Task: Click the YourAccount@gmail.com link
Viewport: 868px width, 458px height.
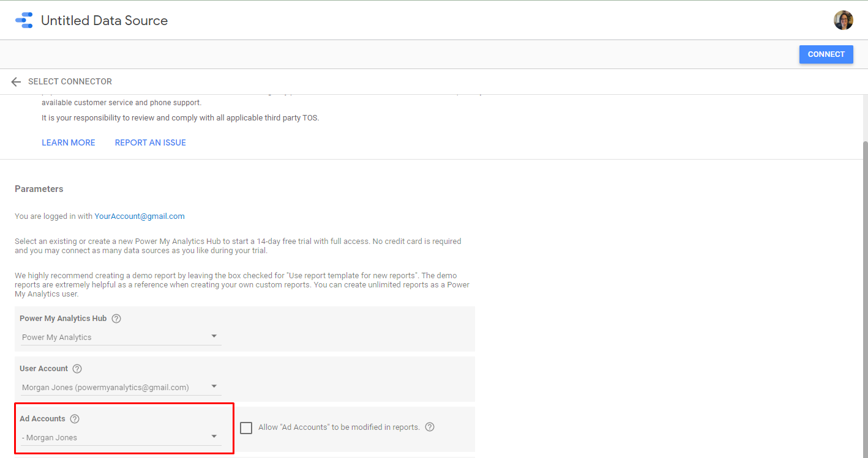Action: click(x=140, y=216)
